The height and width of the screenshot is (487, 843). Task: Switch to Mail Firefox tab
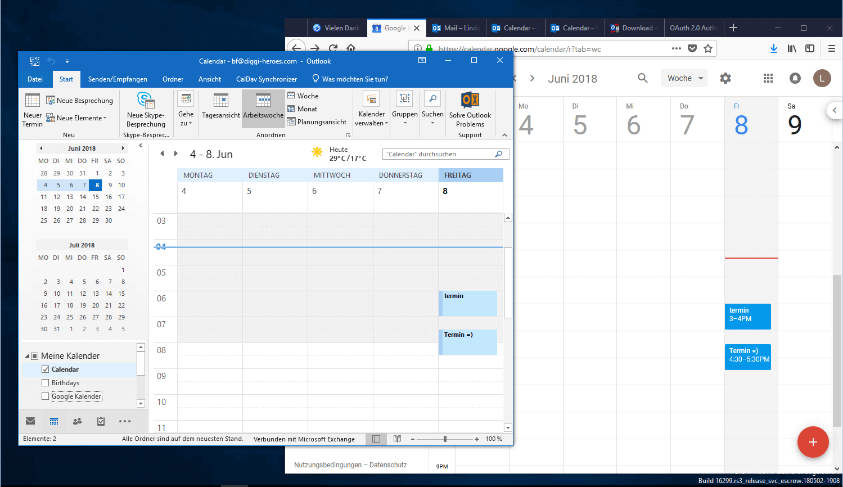(x=456, y=28)
